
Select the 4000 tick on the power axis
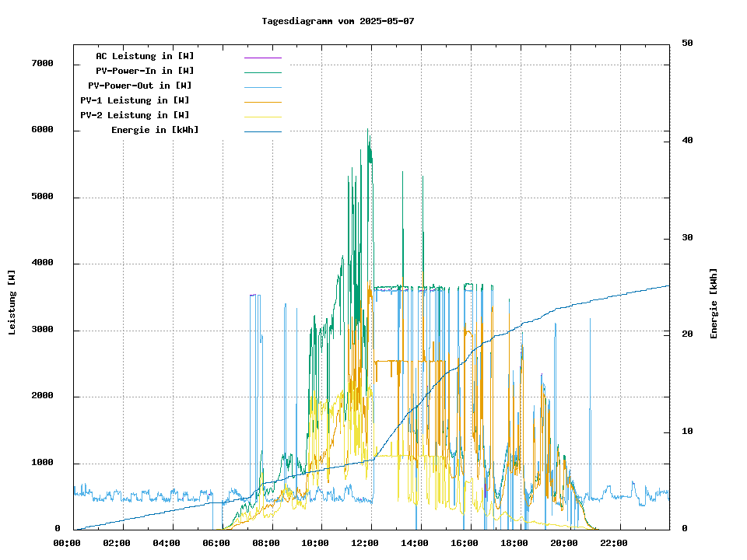(42, 264)
